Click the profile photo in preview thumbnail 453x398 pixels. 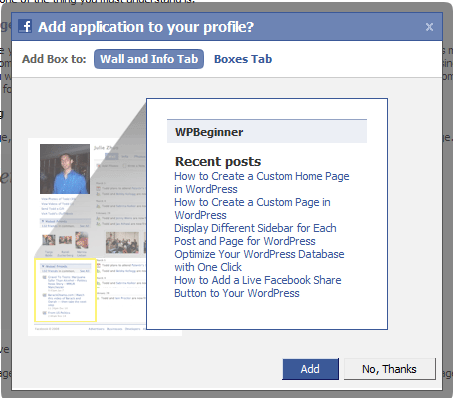pos(65,169)
